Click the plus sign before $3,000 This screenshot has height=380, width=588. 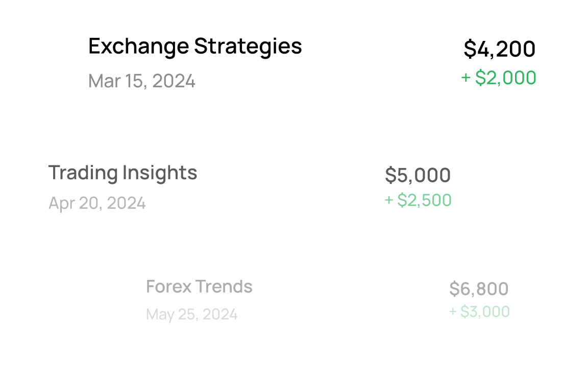click(453, 312)
